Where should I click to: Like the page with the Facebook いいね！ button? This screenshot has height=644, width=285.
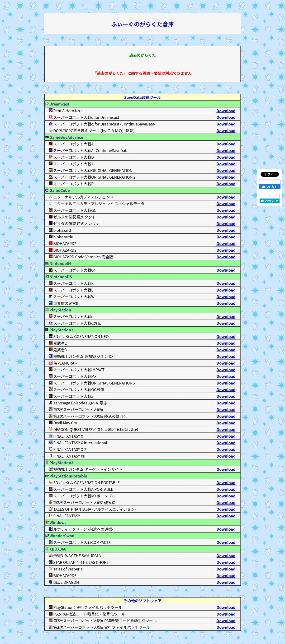(270, 186)
